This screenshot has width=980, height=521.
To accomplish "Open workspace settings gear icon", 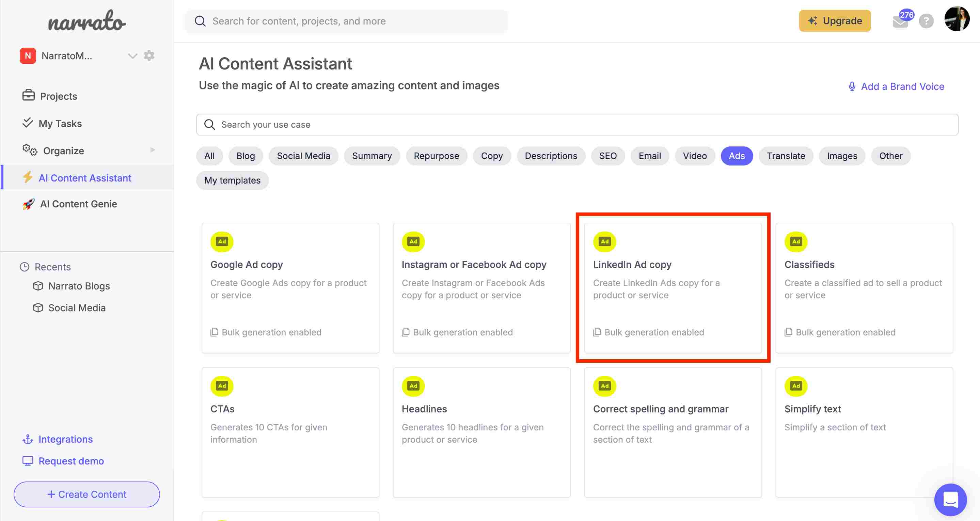I will [149, 56].
